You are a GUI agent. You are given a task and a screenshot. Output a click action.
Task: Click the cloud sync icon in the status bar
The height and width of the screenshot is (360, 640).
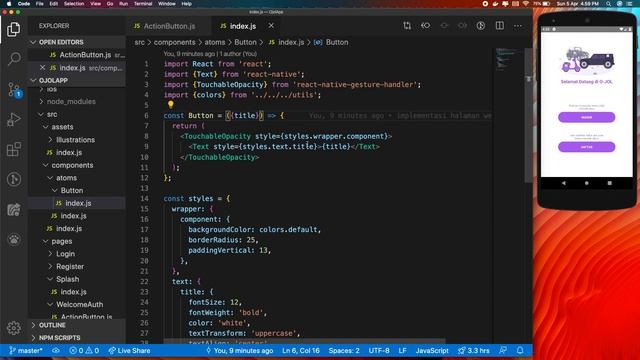click(56, 351)
